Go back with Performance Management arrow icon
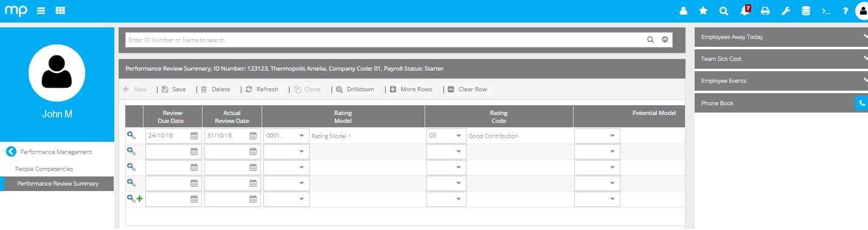Viewport: 868px width, 230px height. [10, 152]
